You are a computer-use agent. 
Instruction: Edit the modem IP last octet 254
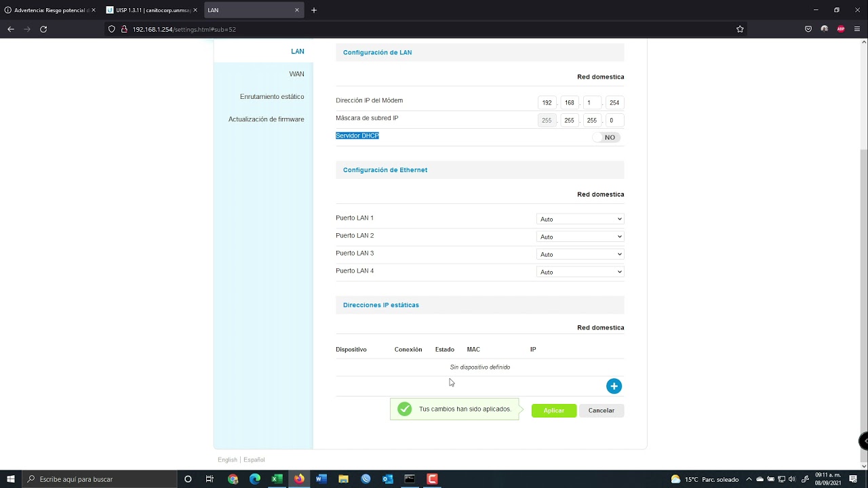click(x=614, y=102)
